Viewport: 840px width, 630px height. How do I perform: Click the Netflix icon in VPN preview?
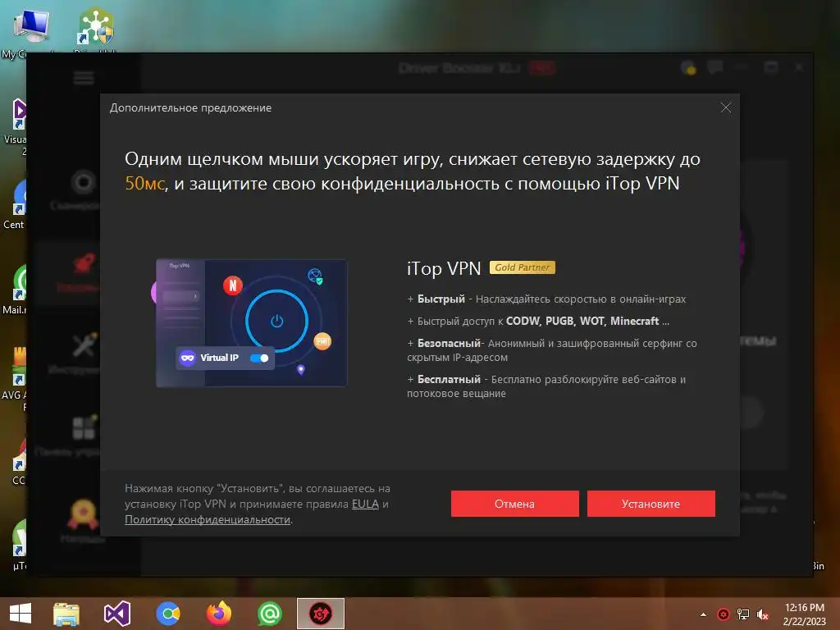click(x=232, y=285)
